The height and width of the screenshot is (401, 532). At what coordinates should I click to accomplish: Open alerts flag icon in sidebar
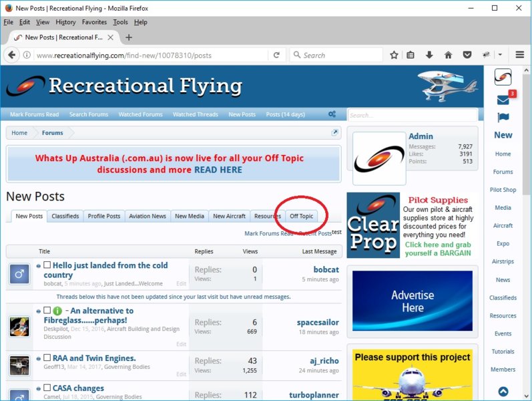pos(503,118)
